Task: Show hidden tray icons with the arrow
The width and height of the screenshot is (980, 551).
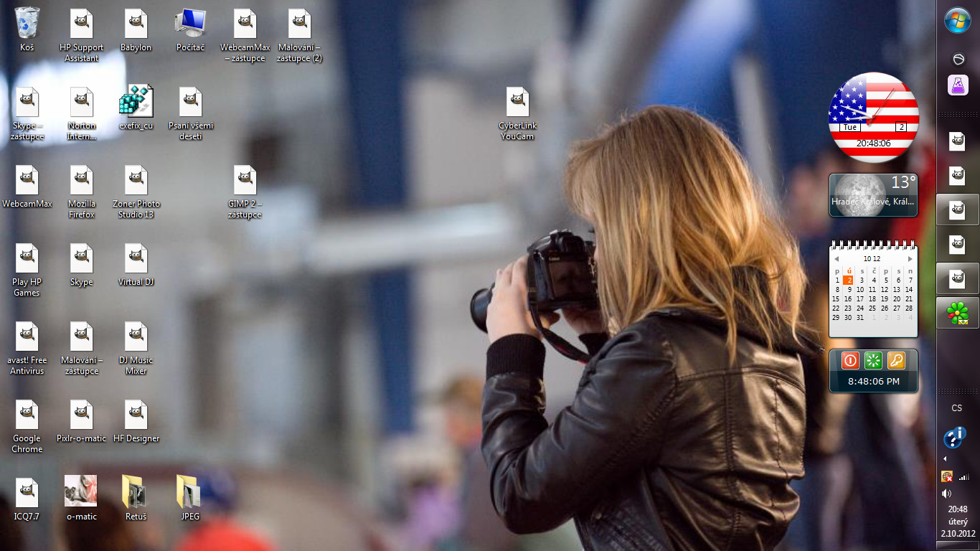Action: [945, 458]
